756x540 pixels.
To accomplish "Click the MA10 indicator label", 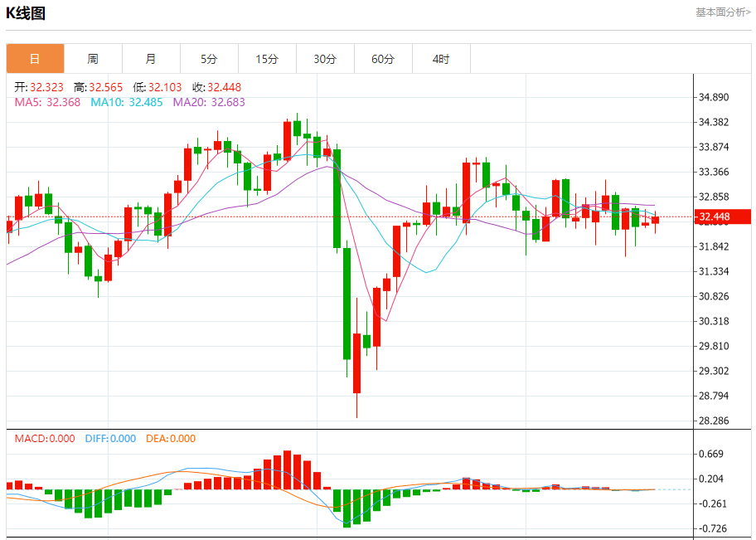I will (x=127, y=102).
